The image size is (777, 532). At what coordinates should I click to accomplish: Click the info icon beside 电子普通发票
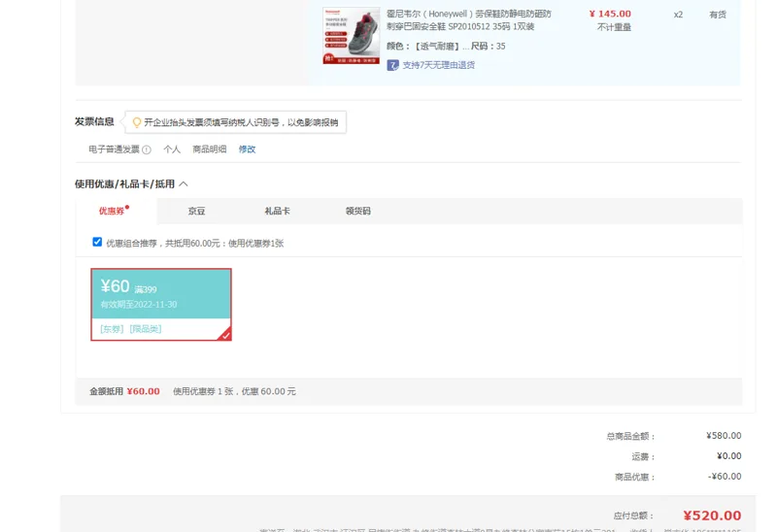click(x=147, y=150)
